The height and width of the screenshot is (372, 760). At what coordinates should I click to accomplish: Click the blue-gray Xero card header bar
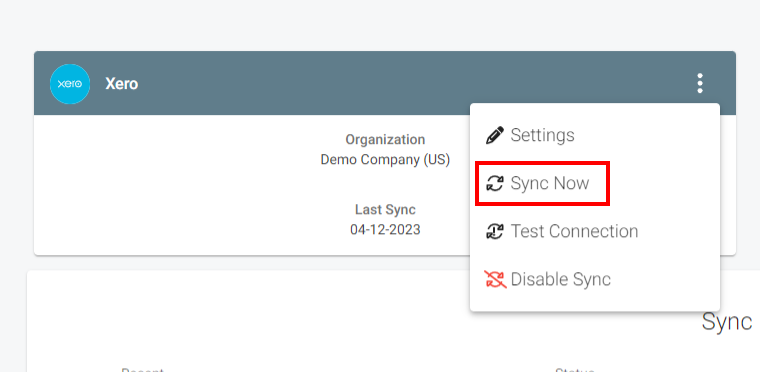tap(385, 83)
